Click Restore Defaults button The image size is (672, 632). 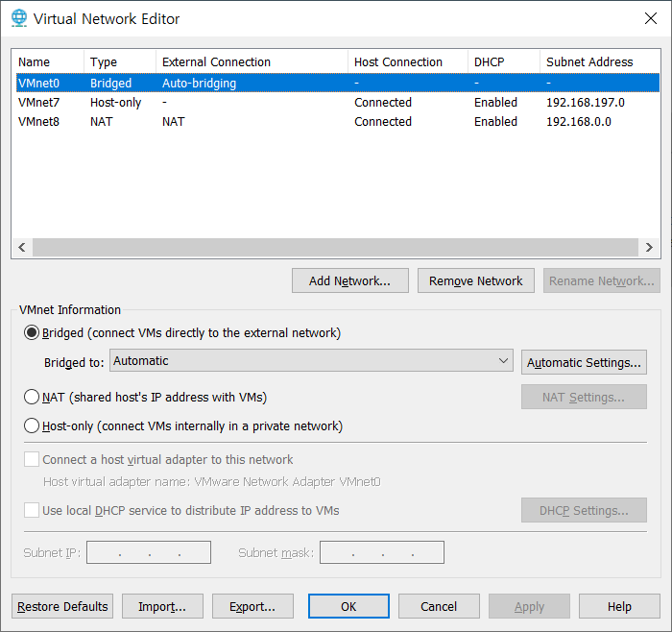[x=62, y=606]
